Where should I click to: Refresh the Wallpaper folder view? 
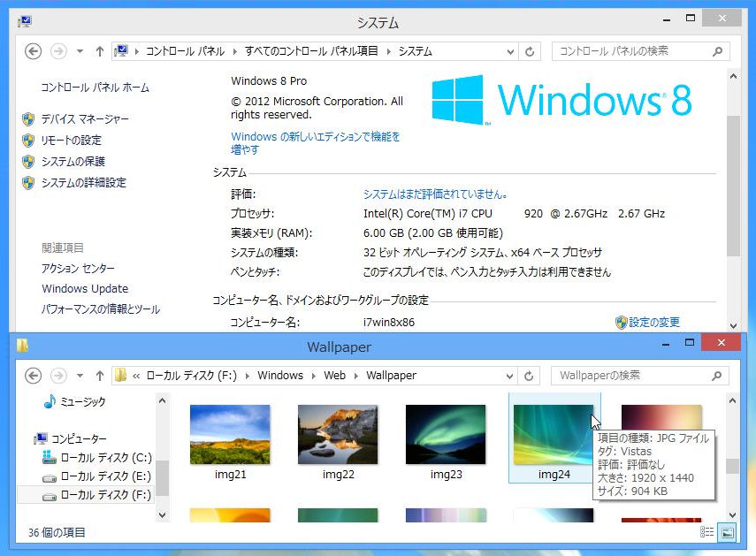click(529, 376)
